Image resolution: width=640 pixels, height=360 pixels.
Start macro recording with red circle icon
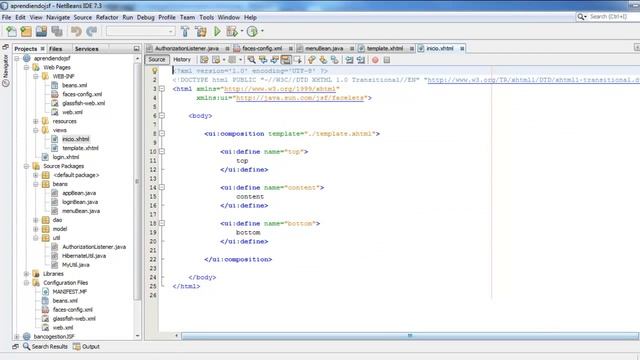click(x=375, y=60)
